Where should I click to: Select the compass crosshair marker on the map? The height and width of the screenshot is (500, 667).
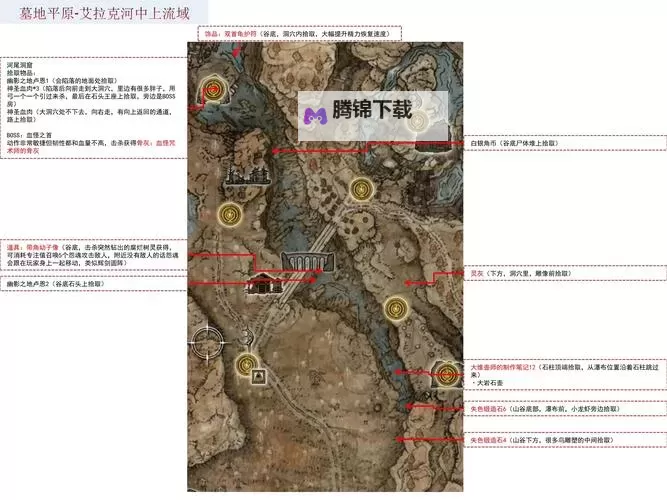pos(207,342)
